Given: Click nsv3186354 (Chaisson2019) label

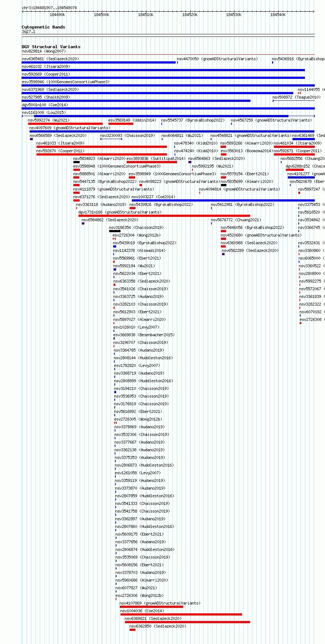Looking at the screenshot, I should (136, 227).
